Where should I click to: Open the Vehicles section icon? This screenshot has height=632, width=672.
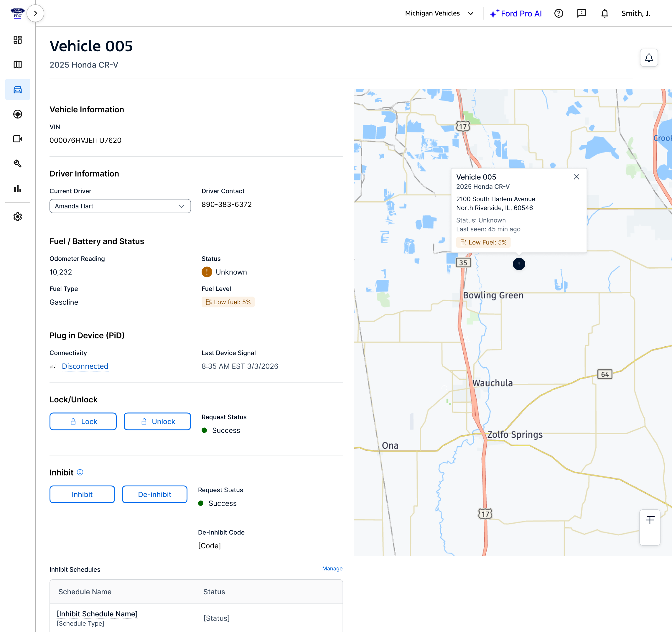point(18,89)
